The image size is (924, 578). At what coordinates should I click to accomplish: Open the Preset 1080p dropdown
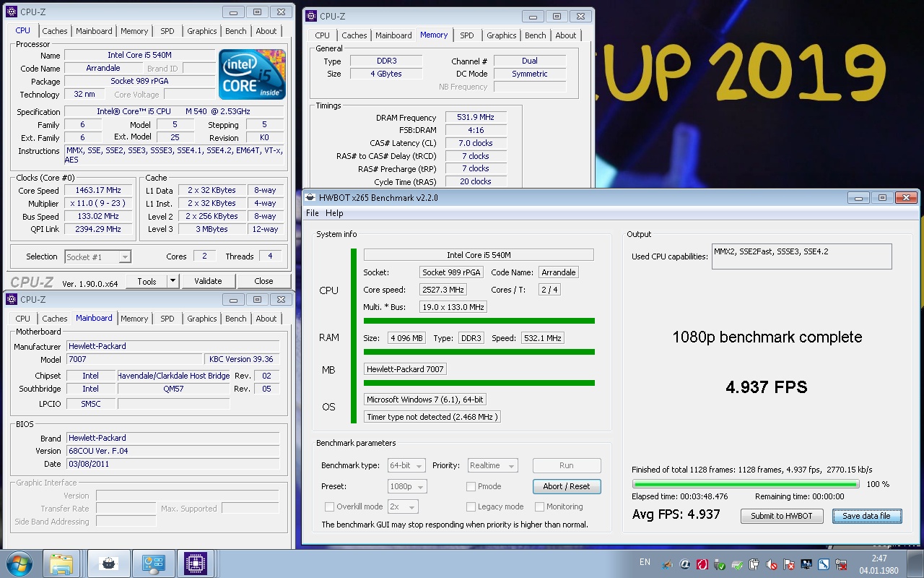click(407, 486)
